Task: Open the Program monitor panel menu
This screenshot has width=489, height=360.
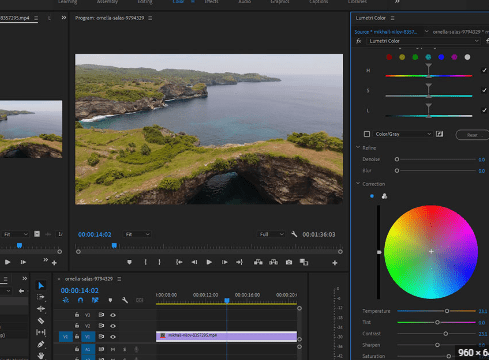Action: point(150,18)
